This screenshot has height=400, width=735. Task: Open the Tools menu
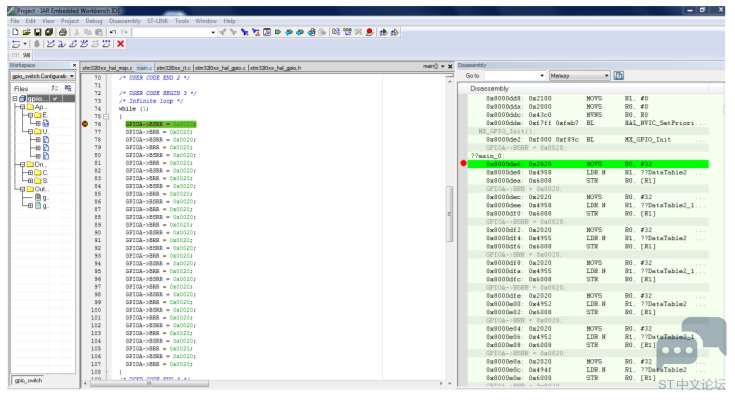[182, 21]
